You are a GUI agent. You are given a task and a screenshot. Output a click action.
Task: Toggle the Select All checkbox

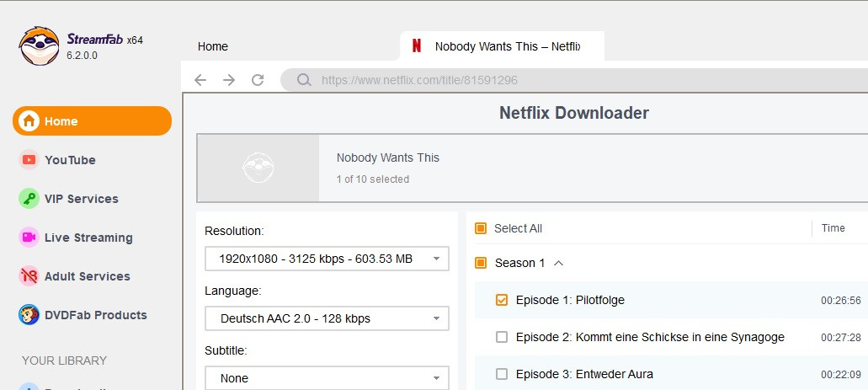point(481,228)
